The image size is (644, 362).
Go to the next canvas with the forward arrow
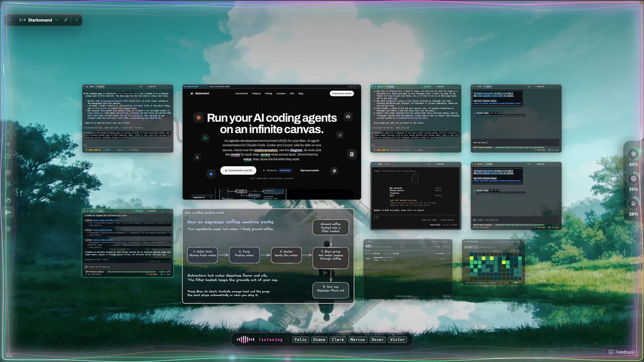pyautogui.click(x=77, y=20)
